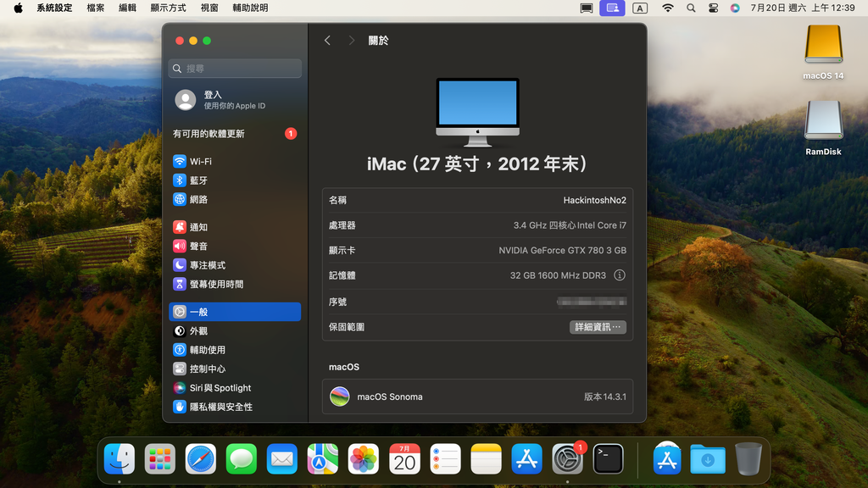868x488 pixels.
Task: Click the NVIDIA GeForce GTX 780 text
Action: coord(563,250)
